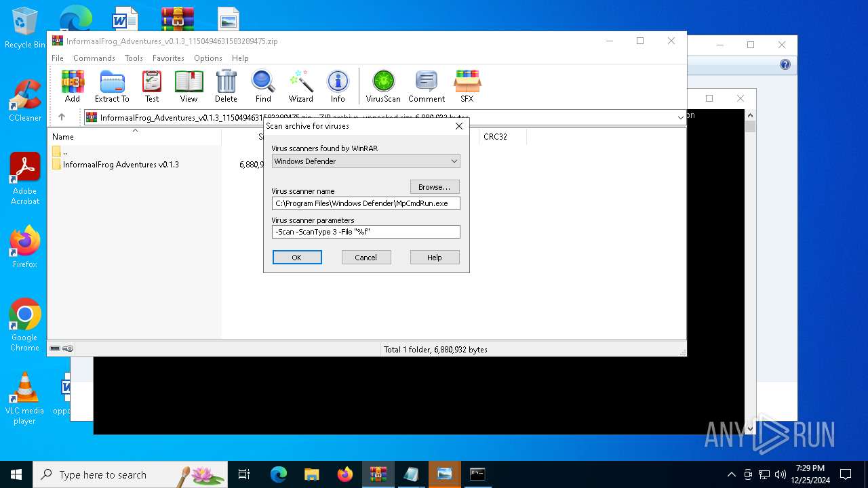This screenshot has width=868, height=488.
Task: Open the Wizard tool
Action: [300, 86]
